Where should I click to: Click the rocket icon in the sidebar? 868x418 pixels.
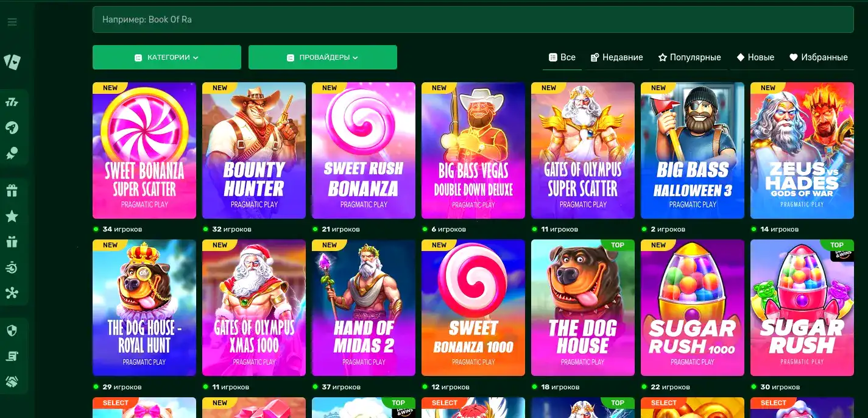[12, 127]
